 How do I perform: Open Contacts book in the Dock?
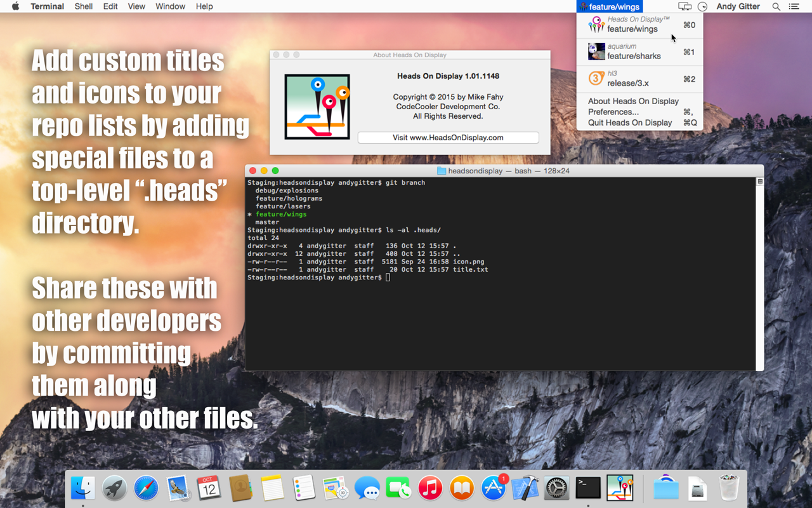pos(241,488)
